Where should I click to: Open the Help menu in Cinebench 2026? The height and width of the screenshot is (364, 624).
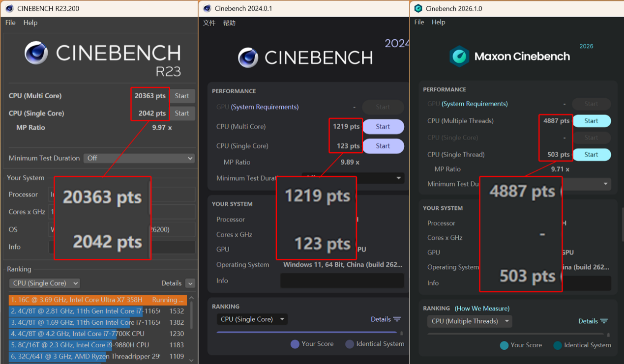pyautogui.click(x=438, y=22)
